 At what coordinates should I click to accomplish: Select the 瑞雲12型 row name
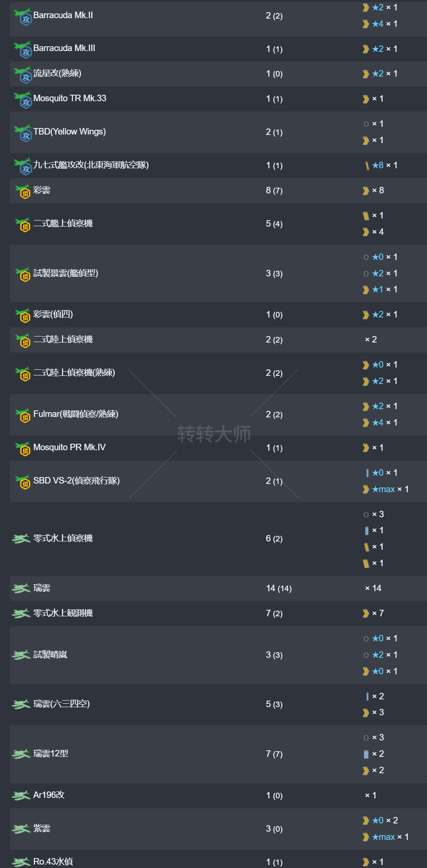51,754
